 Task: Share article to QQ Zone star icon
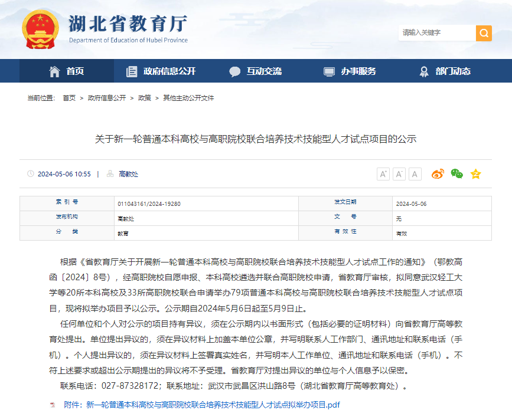point(475,173)
